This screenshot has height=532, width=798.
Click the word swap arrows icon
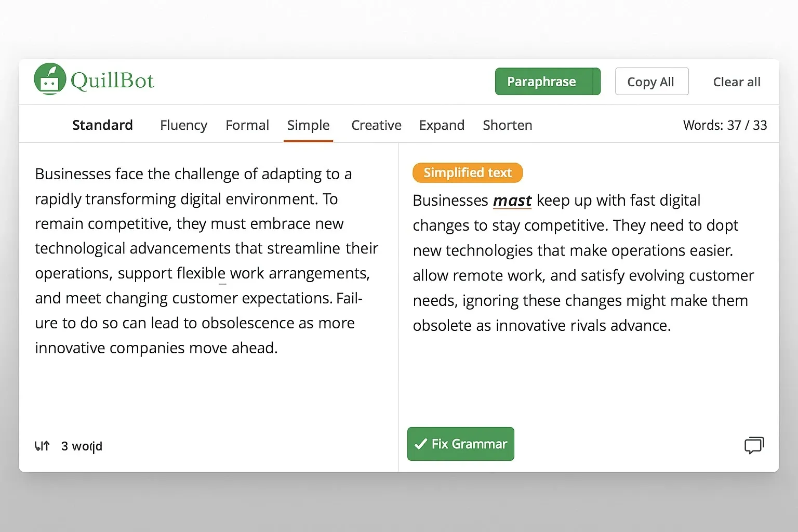(42, 445)
